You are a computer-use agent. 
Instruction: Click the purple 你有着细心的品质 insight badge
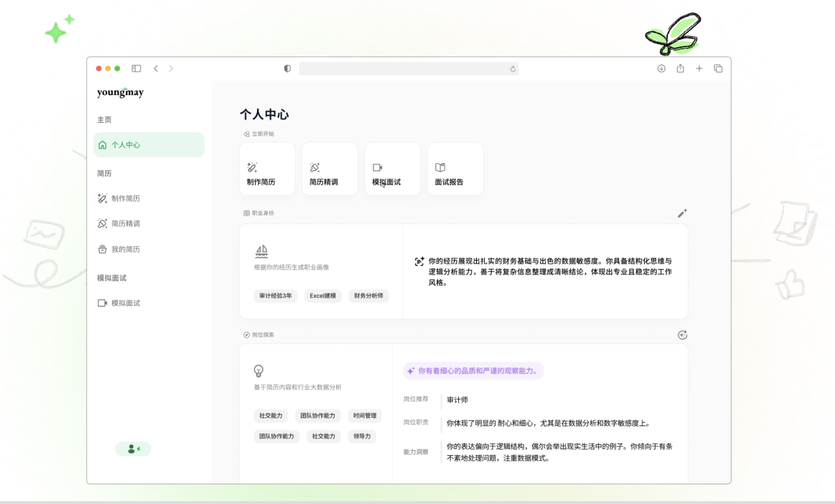pyautogui.click(x=474, y=371)
